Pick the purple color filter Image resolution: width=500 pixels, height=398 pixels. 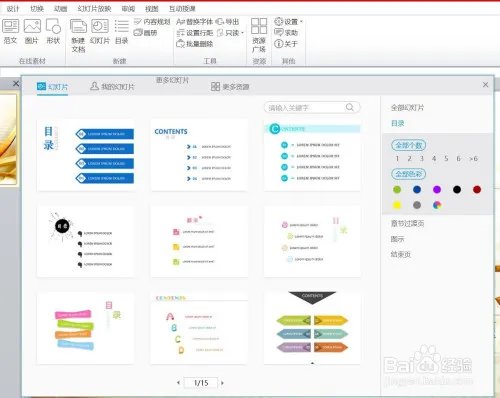[437, 190]
